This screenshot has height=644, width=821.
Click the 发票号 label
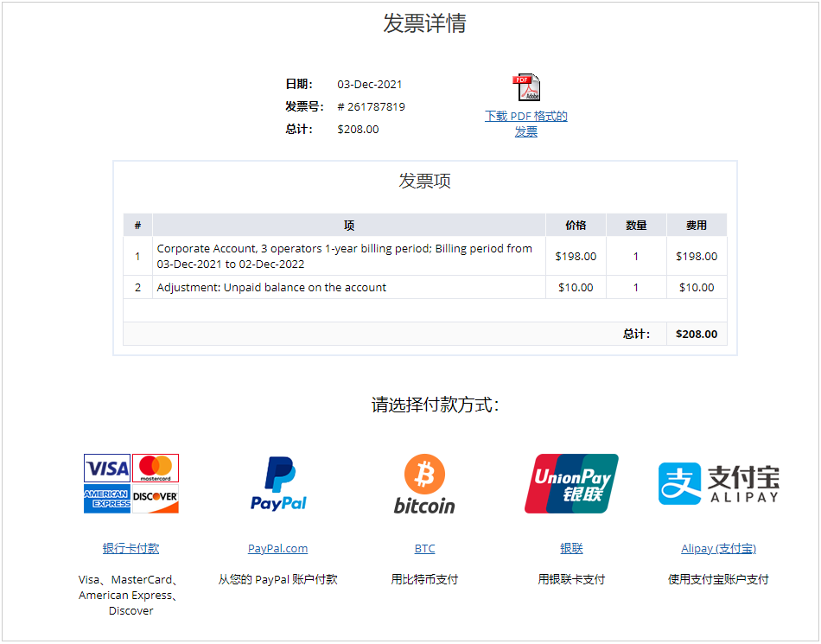tap(304, 107)
